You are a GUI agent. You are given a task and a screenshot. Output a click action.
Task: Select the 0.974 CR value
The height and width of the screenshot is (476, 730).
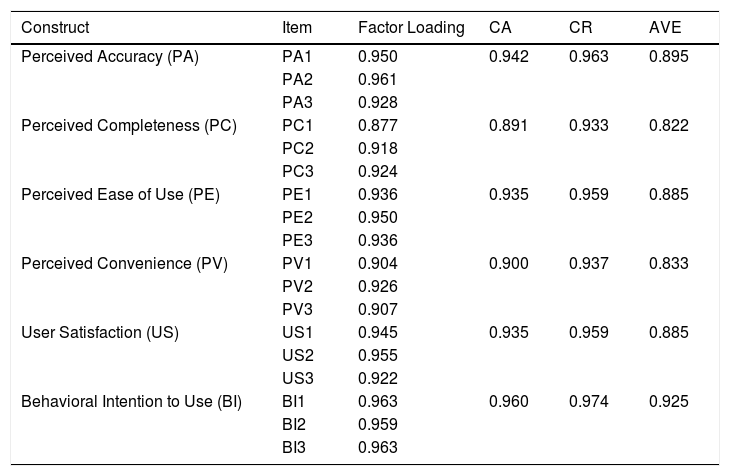pos(588,402)
